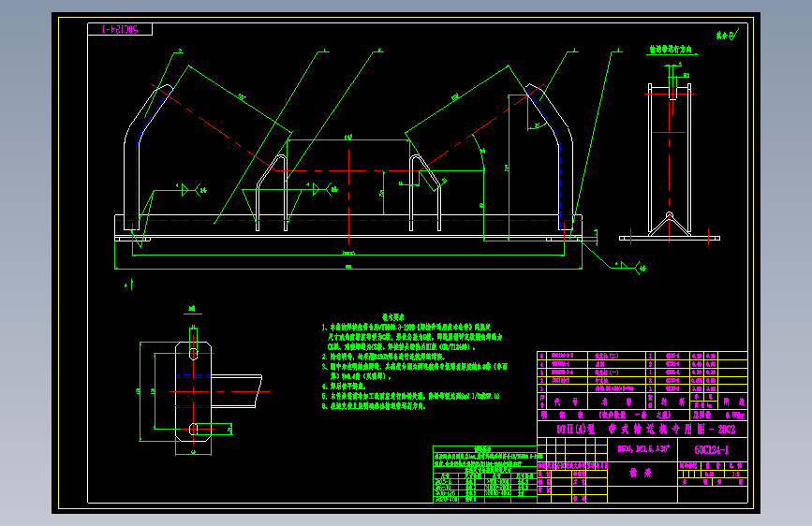
Task: Click the 技术要求 heading
Action: [393, 316]
